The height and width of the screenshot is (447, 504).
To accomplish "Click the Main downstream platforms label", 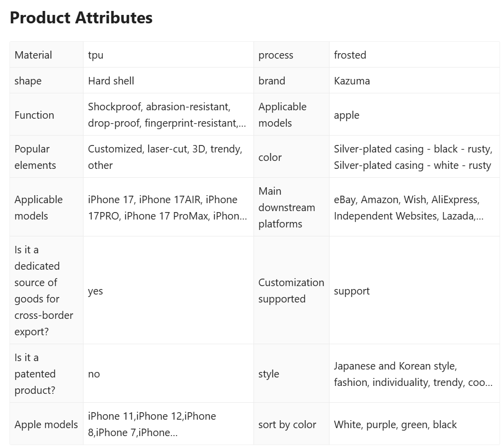I will [x=287, y=208].
